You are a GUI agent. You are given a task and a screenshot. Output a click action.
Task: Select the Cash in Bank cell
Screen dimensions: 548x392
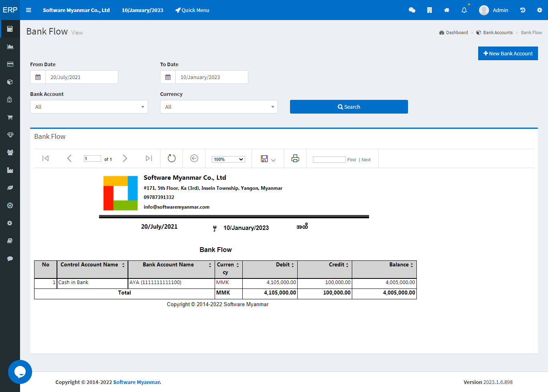pyautogui.click(x=92, y=283)
